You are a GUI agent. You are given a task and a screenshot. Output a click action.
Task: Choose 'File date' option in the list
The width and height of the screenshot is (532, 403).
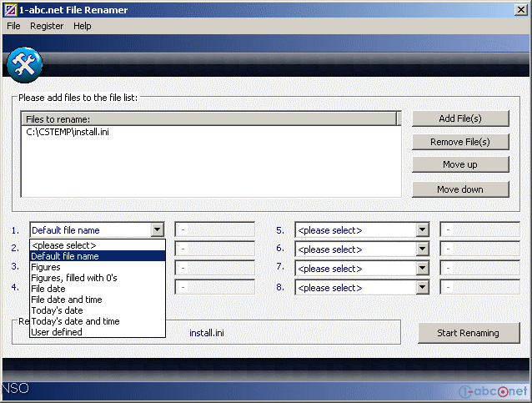(x=98, y=289)
